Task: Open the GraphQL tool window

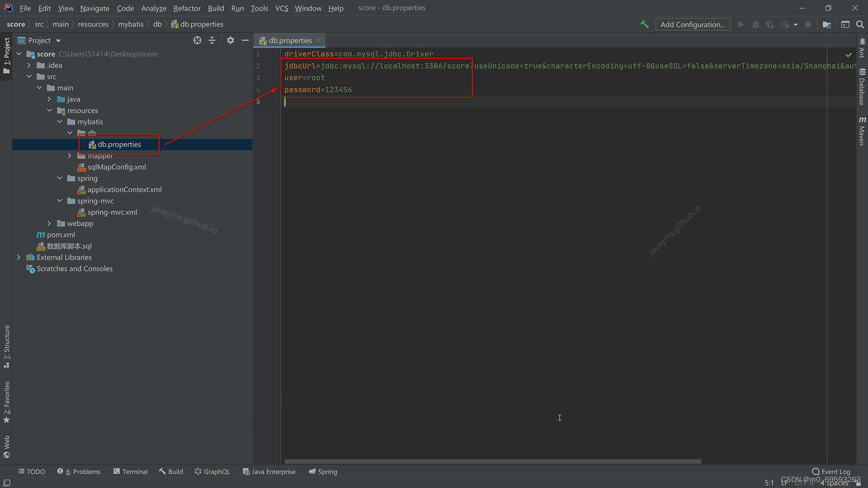Action: [212, 471]
